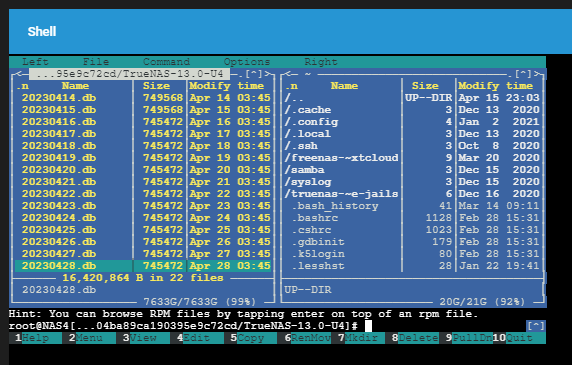Sort right panel by Size header
The image size is (572, 365).
click(425, 86)
